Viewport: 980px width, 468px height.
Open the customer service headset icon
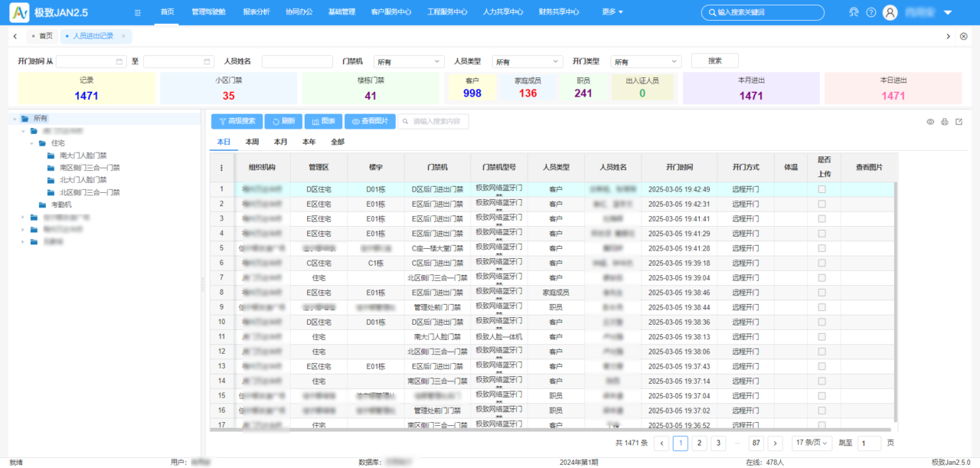click(x=854, y=12)
